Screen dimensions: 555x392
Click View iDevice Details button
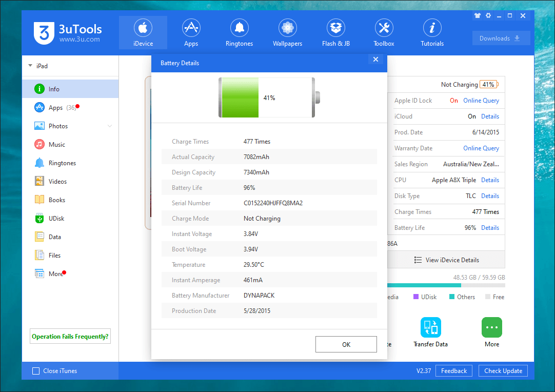446,260
